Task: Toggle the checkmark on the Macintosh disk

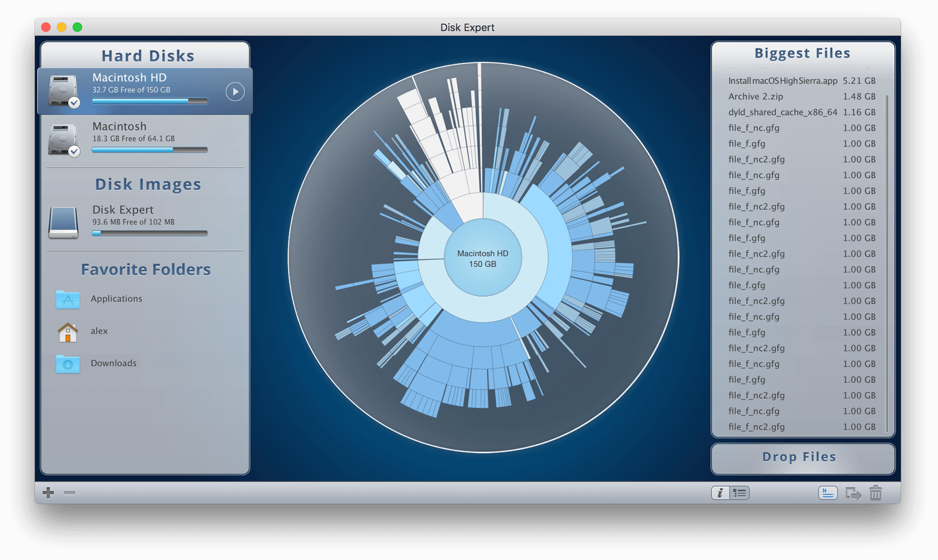Action: (73, 152)
